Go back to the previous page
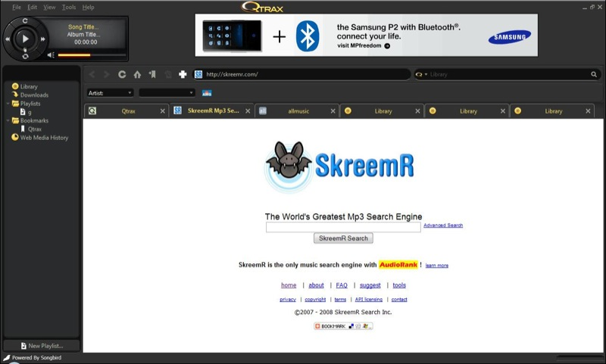Screen dimensions: 606x364 pos(92,74)
